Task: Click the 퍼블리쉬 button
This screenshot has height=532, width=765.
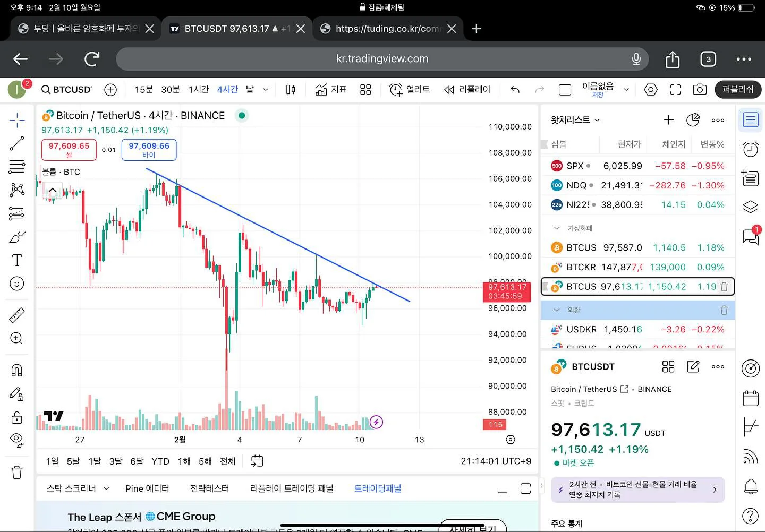Action: click(x=738, y=90)
